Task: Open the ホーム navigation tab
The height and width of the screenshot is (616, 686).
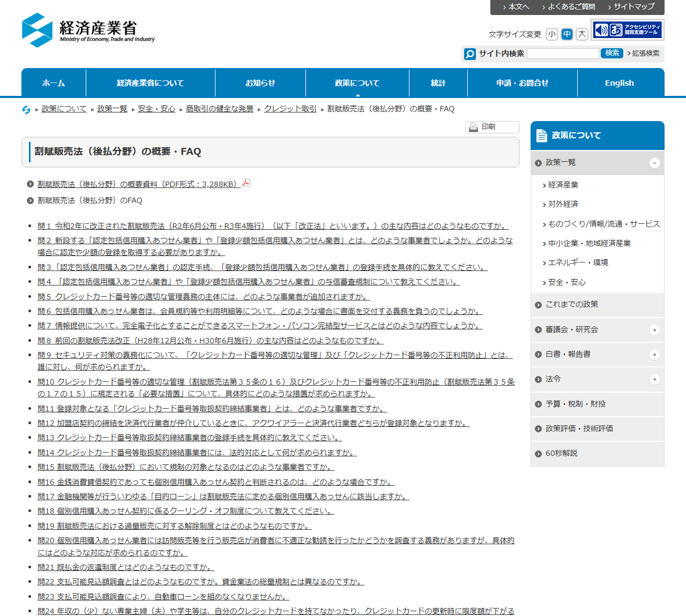Action: (x=54, y=83)
